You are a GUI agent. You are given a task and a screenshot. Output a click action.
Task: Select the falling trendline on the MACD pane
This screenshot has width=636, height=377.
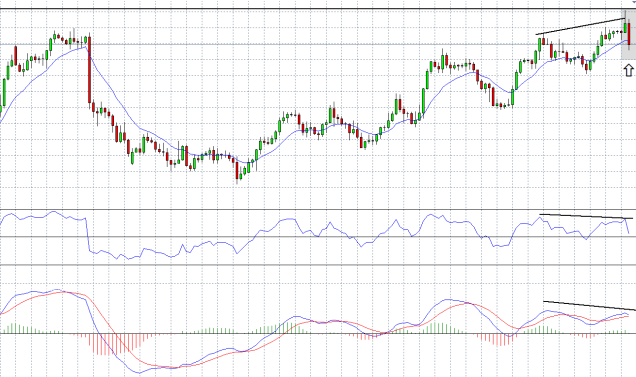(x=589, y=306)
